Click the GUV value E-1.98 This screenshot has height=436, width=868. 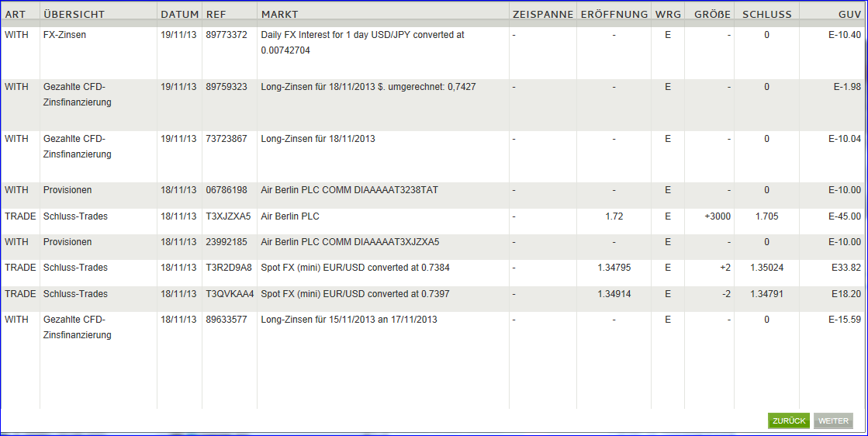pyautogui.click(x=848, y=87)
